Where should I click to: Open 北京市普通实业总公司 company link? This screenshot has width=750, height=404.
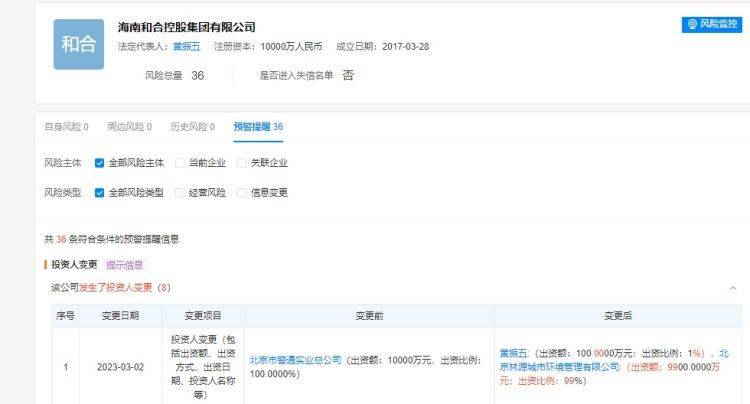coord(294,359)
